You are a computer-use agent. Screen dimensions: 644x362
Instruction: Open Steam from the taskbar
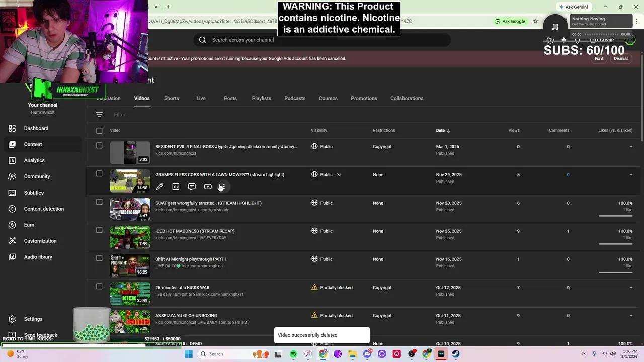(456, 354)
